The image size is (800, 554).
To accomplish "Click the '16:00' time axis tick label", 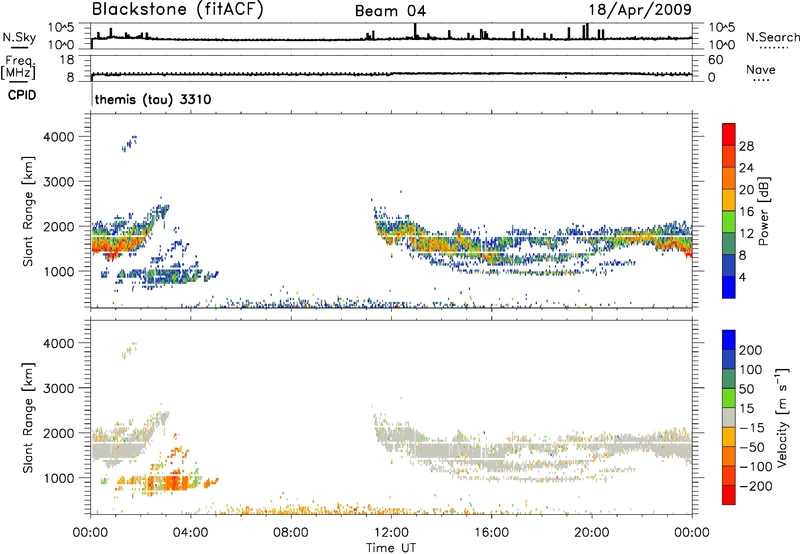I will 491,533.
